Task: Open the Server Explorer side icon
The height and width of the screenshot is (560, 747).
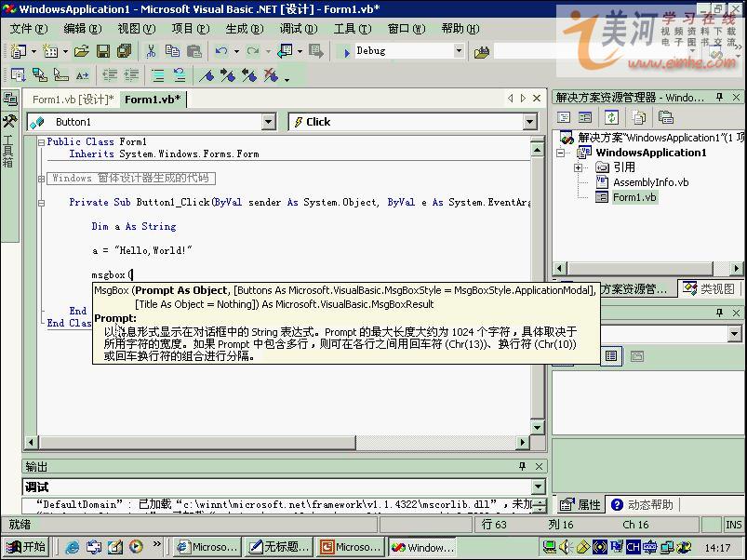Action: pyautogui.click(x=9, y=99)
